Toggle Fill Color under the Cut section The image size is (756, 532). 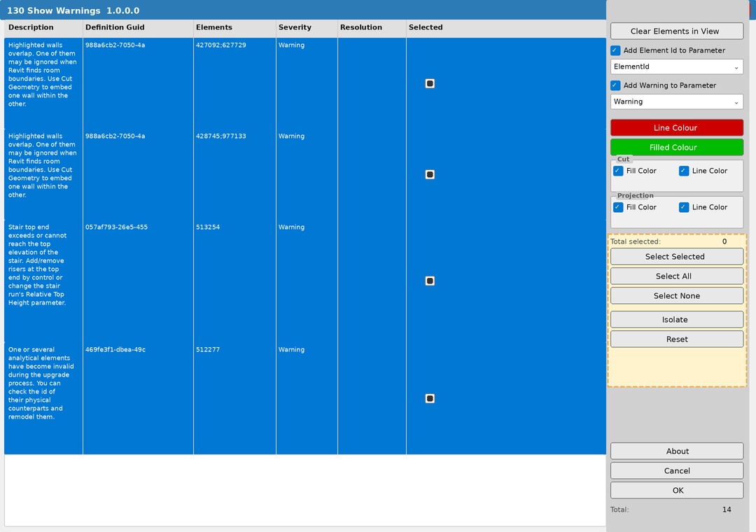point(618,170)
